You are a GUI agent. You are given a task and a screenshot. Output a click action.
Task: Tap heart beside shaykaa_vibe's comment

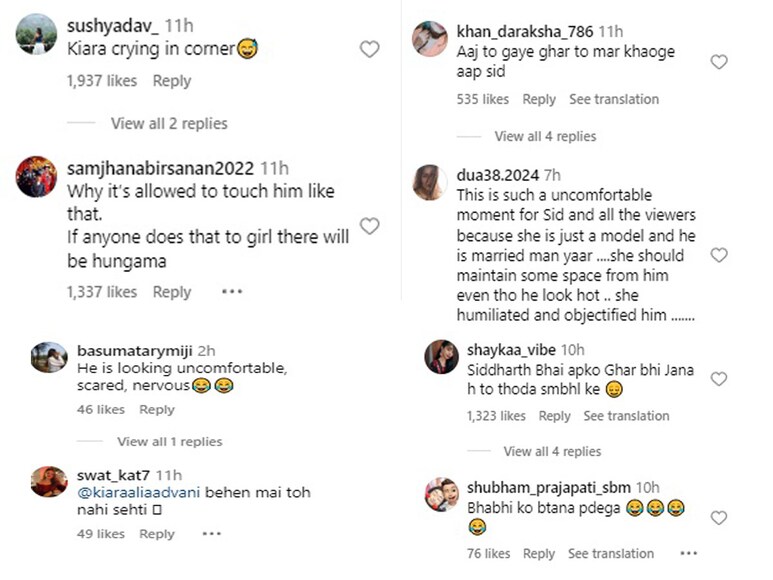coord(718,379)
